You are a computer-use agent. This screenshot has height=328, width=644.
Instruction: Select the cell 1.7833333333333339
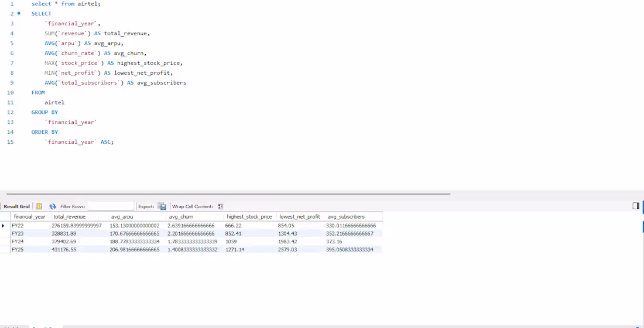pyautogui.click(x=196, y=241)
